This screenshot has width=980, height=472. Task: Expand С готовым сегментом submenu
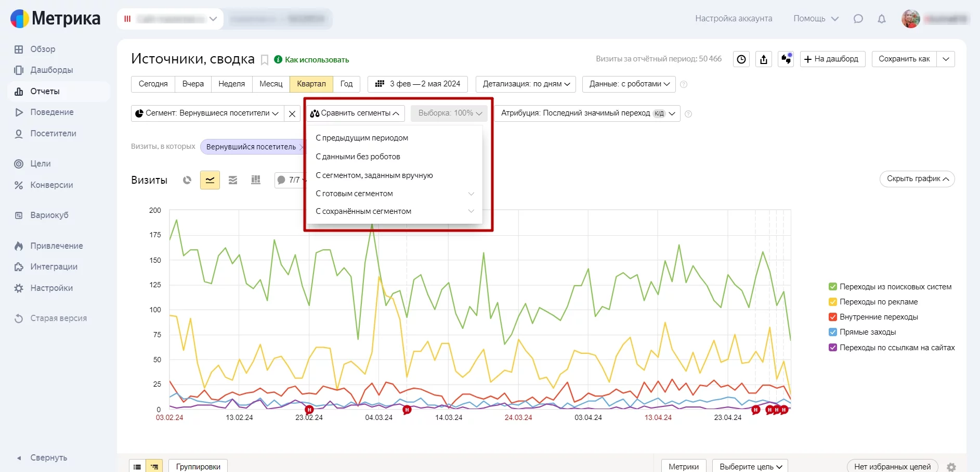tap(395, 194)
